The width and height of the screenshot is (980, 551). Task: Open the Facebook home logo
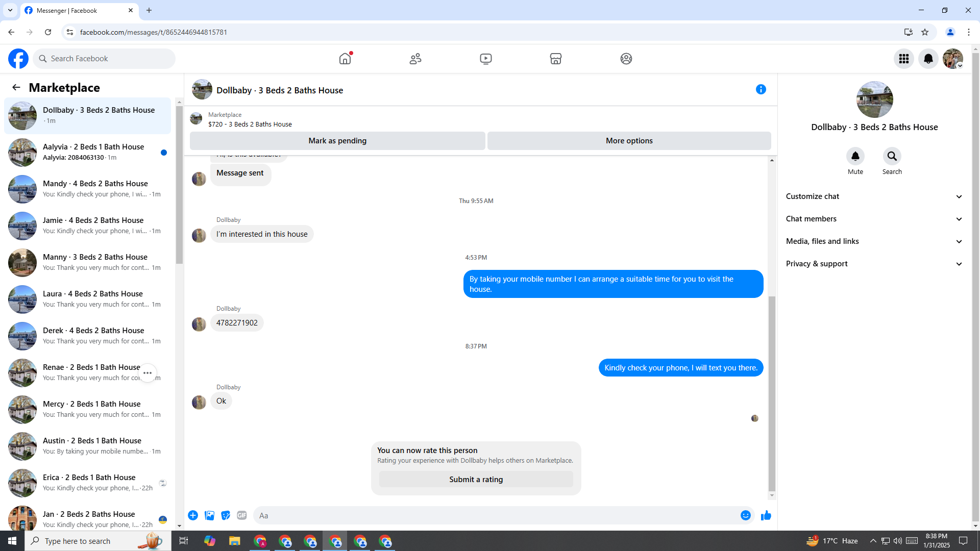(x=18, y=59)
